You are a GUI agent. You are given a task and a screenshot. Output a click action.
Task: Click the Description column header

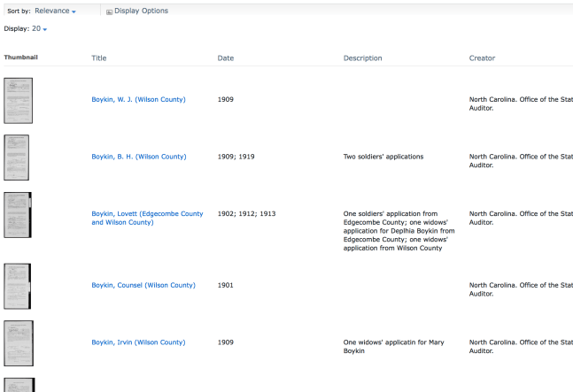tap(362, 58)
